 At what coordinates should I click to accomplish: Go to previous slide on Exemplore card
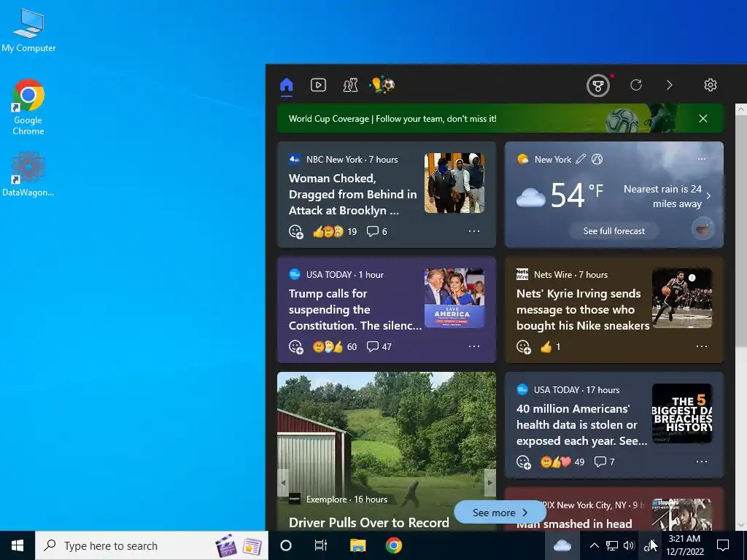[x=284, y=482]
